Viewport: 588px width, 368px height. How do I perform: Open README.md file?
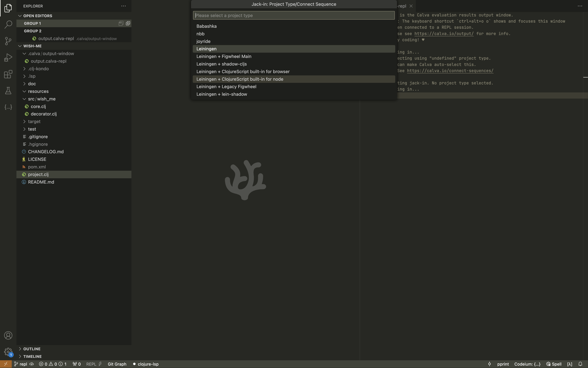tap(74, 182)
